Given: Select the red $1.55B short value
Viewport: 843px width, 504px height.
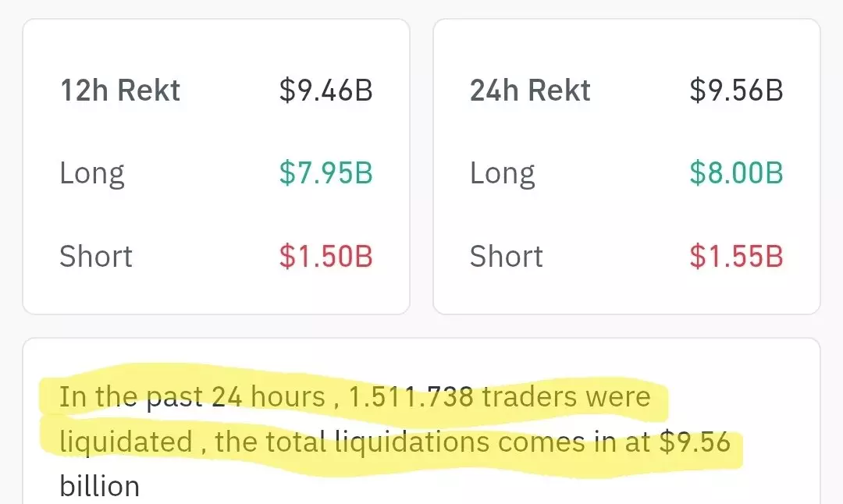Looking at the screenshot, I should pos(736,256).
